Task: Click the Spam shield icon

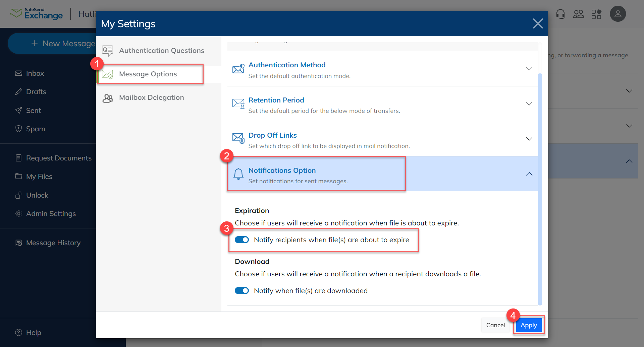Action: coord(19,129)
